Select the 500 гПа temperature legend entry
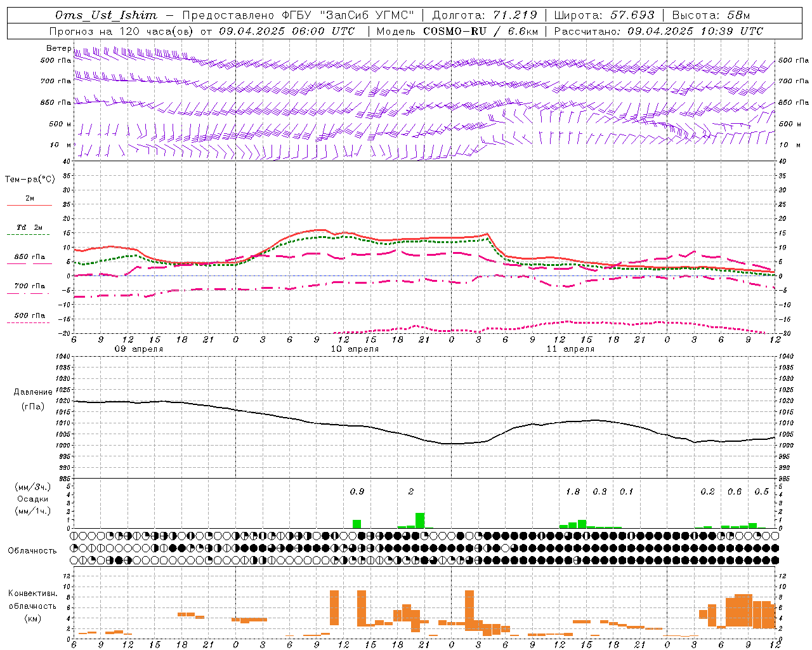Screen dimensions: 812x650 click(30, 315)
